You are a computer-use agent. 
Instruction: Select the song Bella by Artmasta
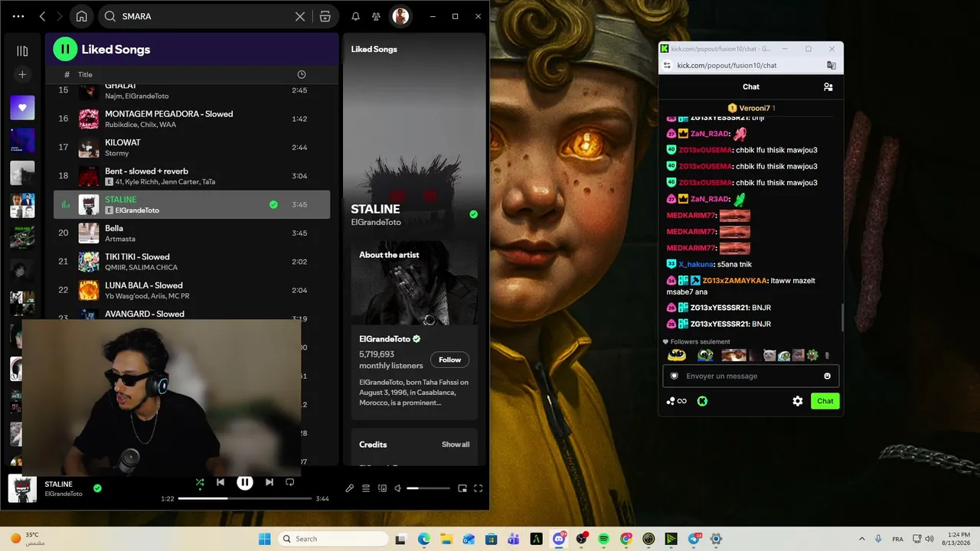[191, 233]
